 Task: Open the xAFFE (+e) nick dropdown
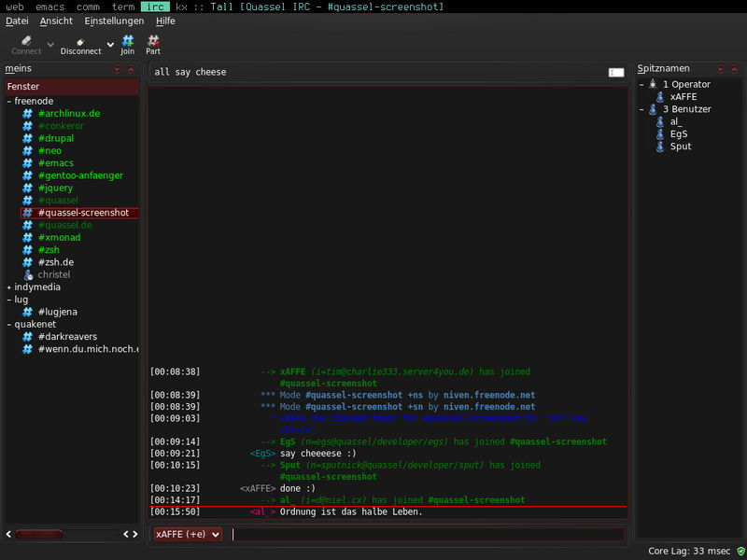pos(188,534)
